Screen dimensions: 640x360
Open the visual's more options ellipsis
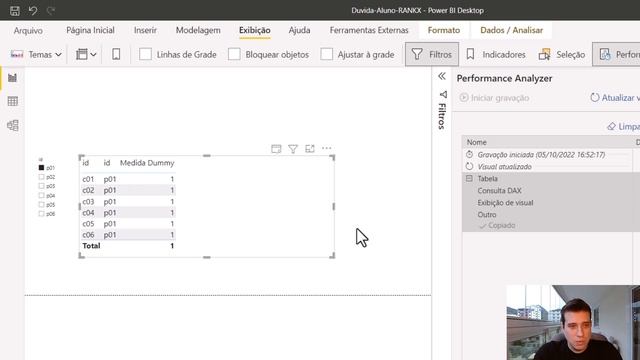click(327, 148)
